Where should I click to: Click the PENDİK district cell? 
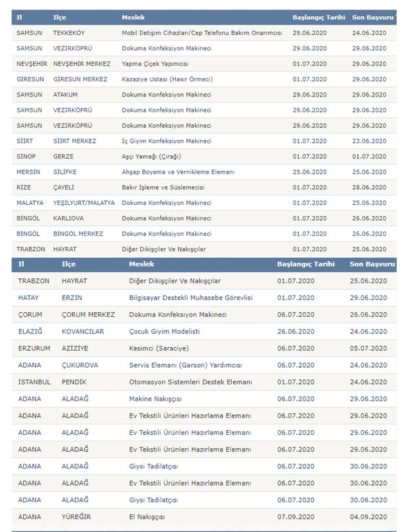click(73, 382)
